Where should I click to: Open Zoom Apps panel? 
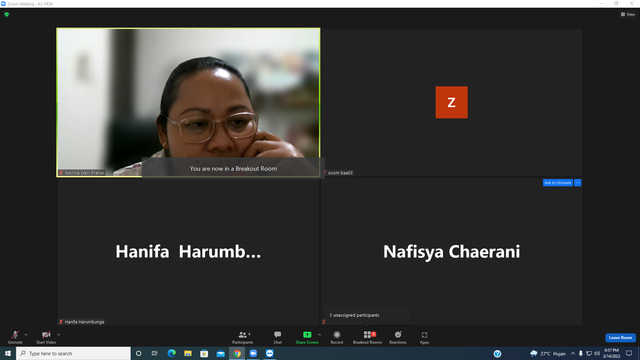click(x=424, y=337)
